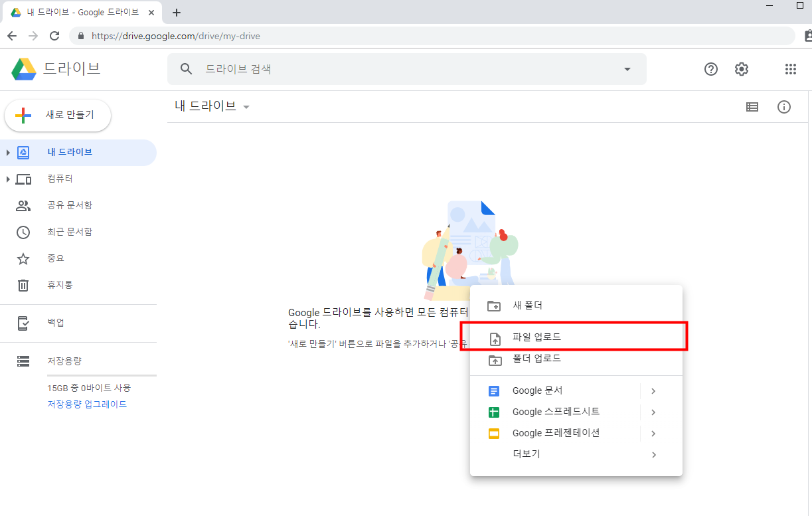Click the 새 폴더 folder-plus icon
Screen dimensions: 812x516
coord(495,306)
